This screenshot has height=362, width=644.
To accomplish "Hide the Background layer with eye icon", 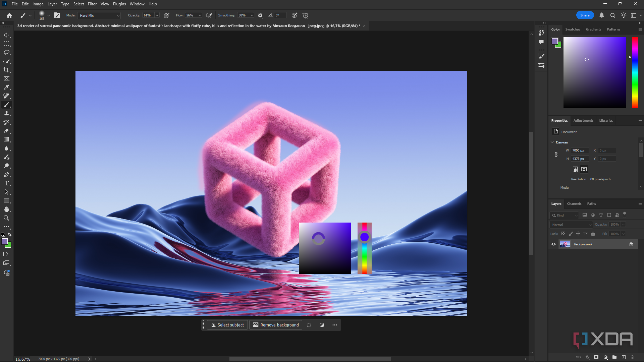I will pyautogui.click(x=553, y=244).
